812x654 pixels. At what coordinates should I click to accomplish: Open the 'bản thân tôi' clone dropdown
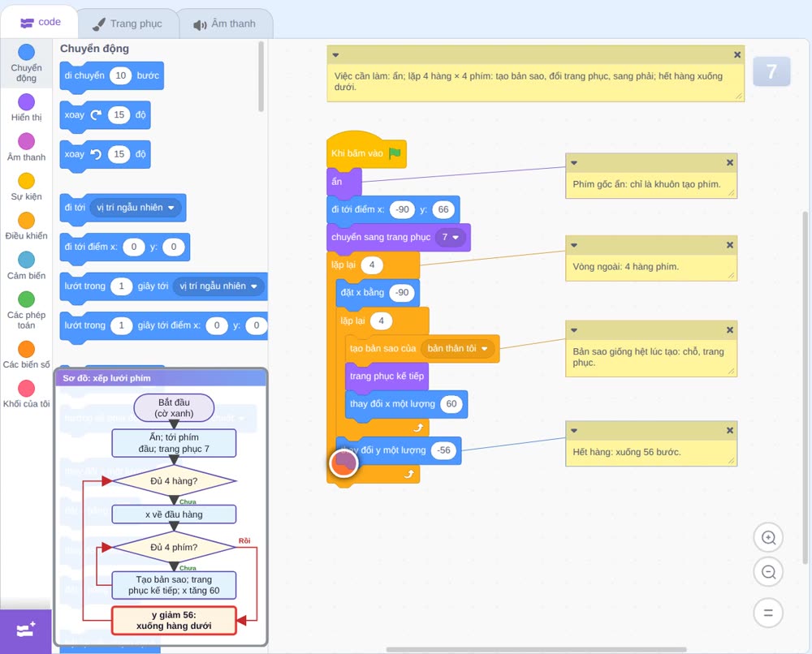coord(457,348)
